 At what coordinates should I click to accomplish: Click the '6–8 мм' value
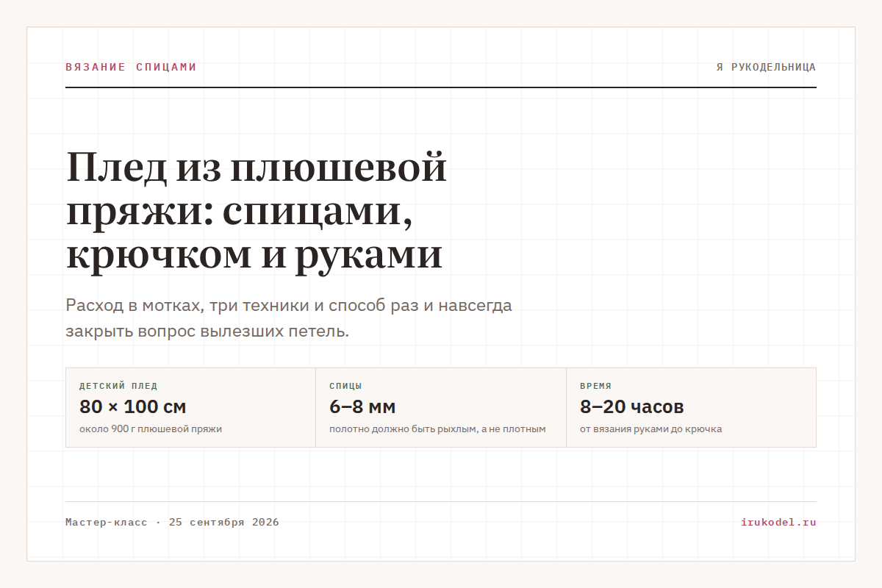point(362,406)
